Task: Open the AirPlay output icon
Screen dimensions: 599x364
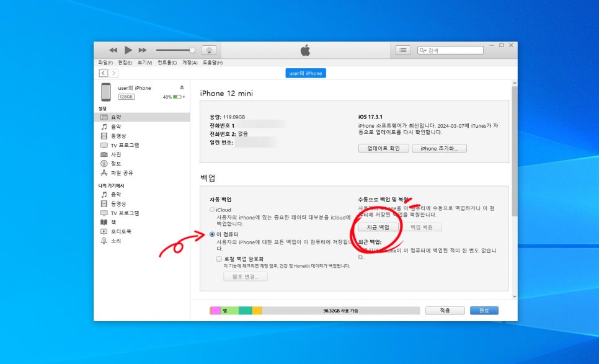Action: (x=209, y=50)
